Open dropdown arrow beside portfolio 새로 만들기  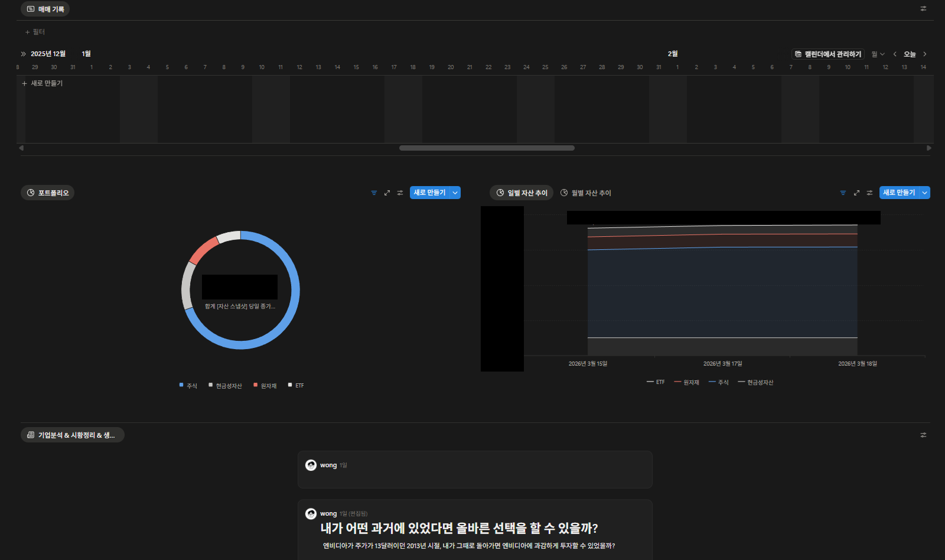pos(455,193)
